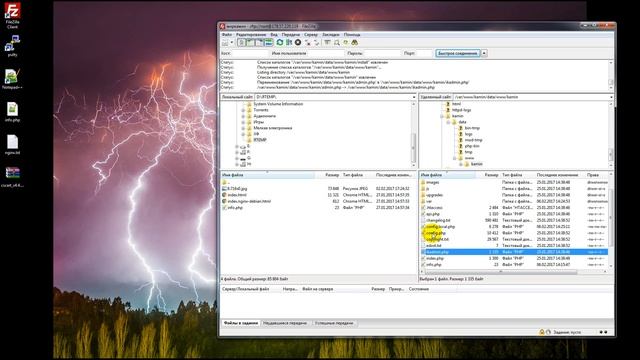
Task: Collapse the www folder in remote tree
Action: pos(455,158)
